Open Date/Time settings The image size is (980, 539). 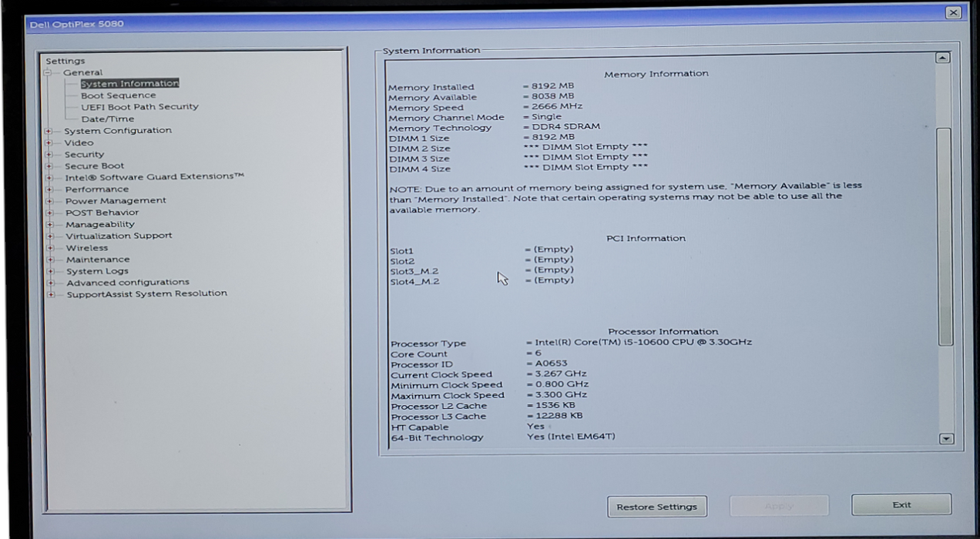pyautogui.click(x=107, y=119)
